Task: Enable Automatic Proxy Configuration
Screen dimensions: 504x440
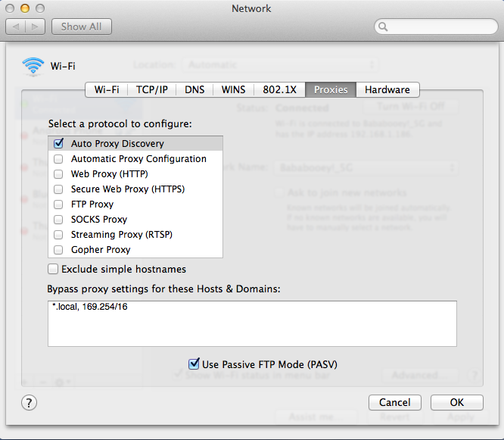Action: (58, 159)
